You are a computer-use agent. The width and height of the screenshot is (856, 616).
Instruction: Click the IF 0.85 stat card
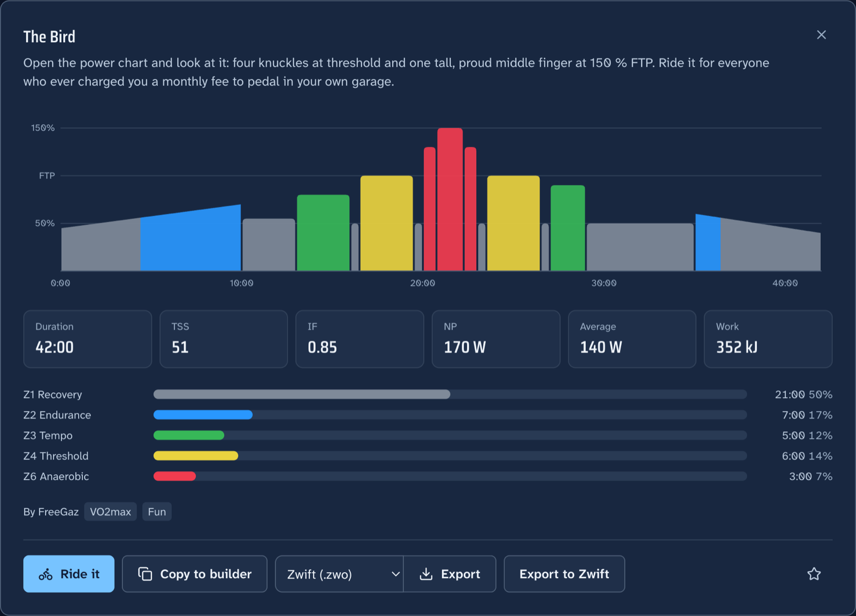coord(360,339)
